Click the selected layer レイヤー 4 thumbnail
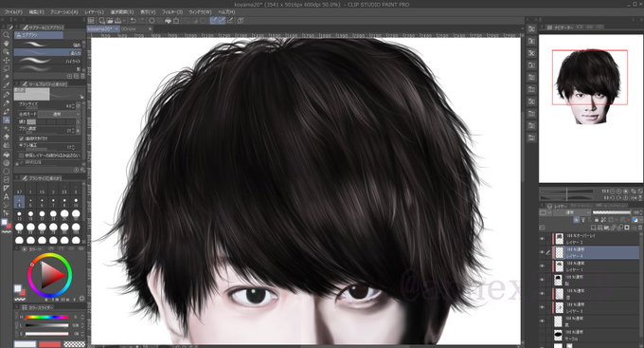The height and width of the screenshot is (348, 644). pos(560,252)
